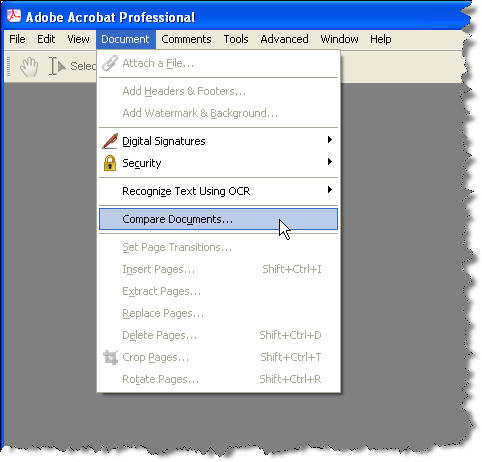Click the Select tool text cursor icon
The width and height of the screenshot is (482, 462).
[x=57, y=66]
